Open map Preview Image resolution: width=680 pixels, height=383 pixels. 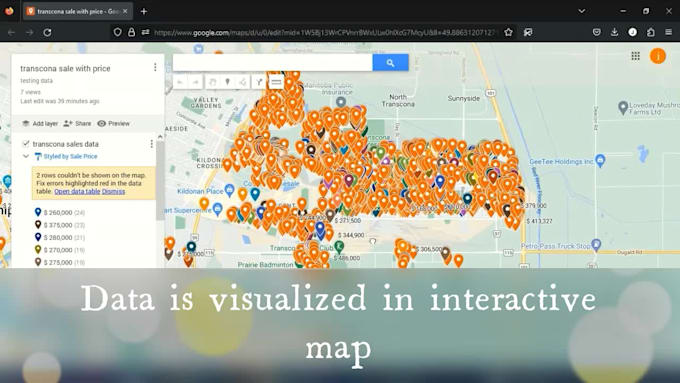(x=113, y=124)
